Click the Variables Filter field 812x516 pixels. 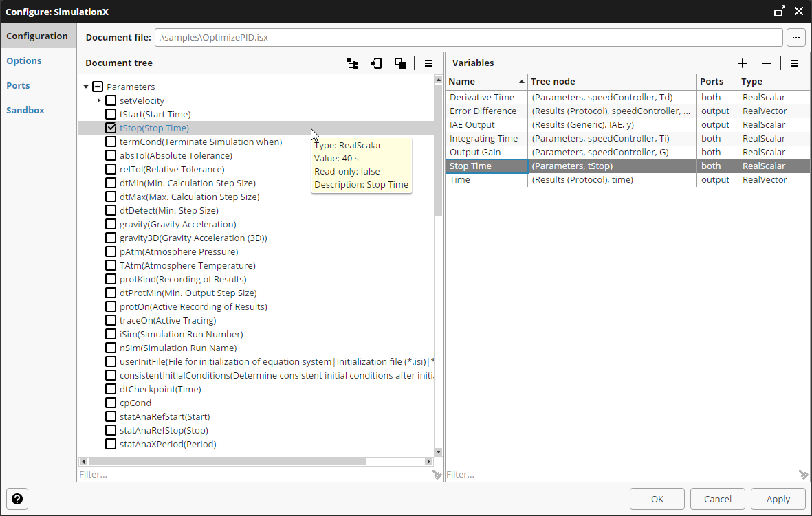click(x=622, y=475)
